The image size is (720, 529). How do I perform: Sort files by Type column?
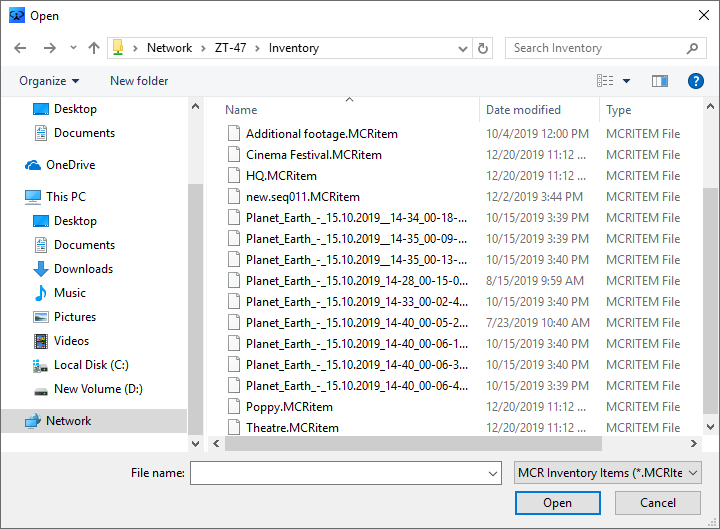point(618,110)
